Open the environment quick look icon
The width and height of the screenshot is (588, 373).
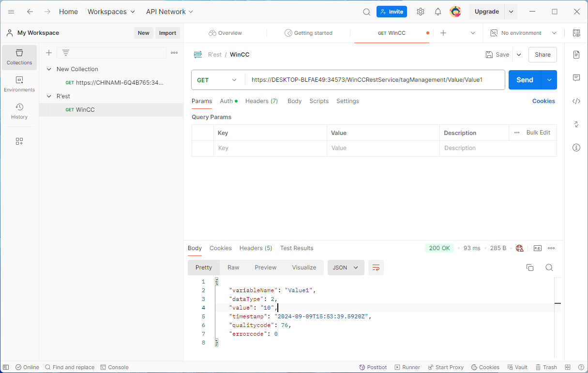576,33
